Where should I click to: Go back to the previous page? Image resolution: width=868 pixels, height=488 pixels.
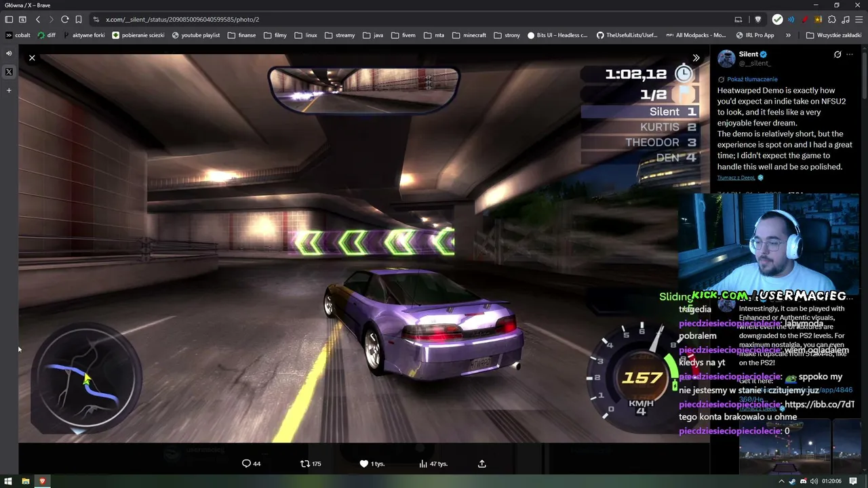(38, 20)
